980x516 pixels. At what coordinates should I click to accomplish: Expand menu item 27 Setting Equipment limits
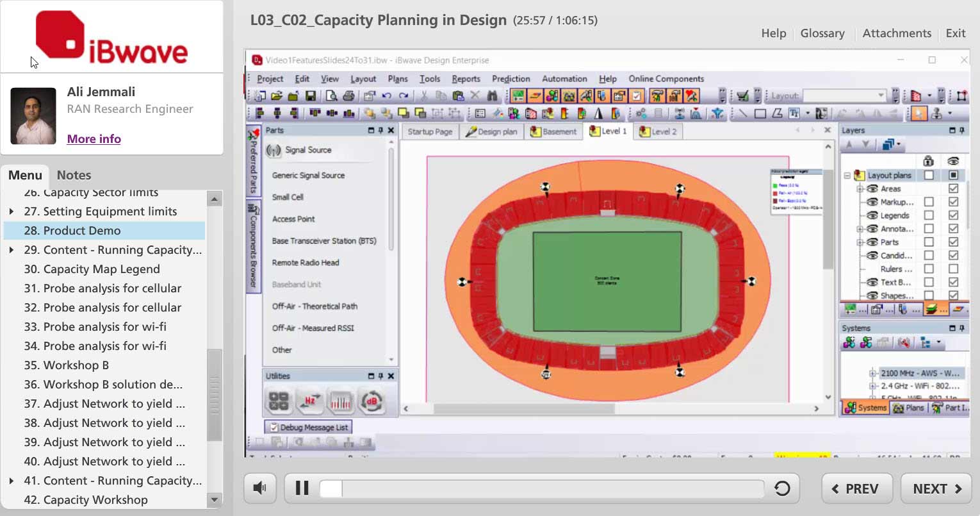12,212
